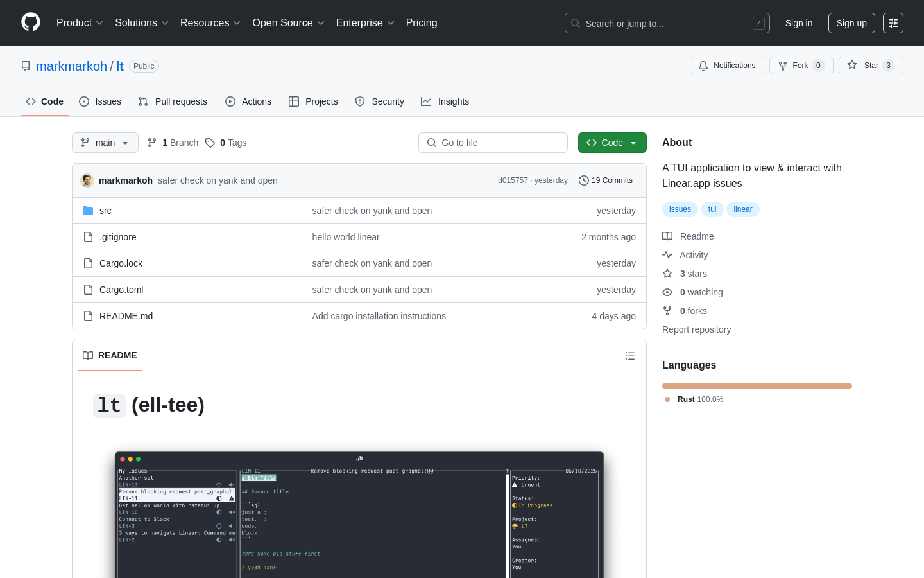This screenshot has height=578, width=924.
Task: Open the main branch selector dropdown
Action: coord(105,143)
